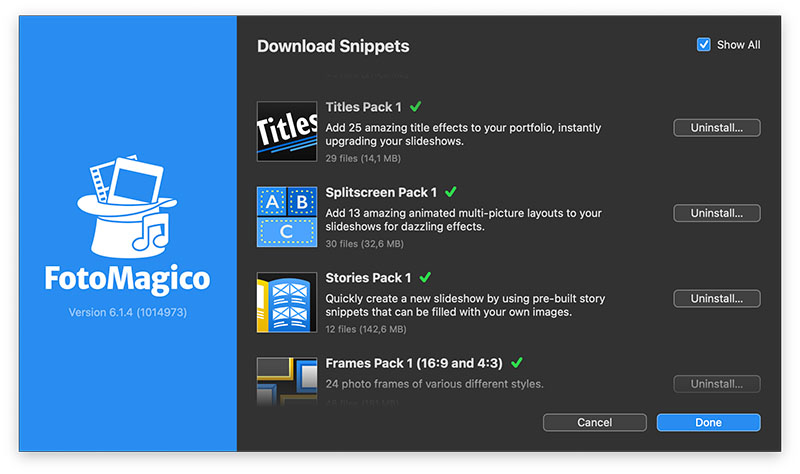
Task: Click green checkmark next to Stories Pack 1
Action: coord(425,277)
